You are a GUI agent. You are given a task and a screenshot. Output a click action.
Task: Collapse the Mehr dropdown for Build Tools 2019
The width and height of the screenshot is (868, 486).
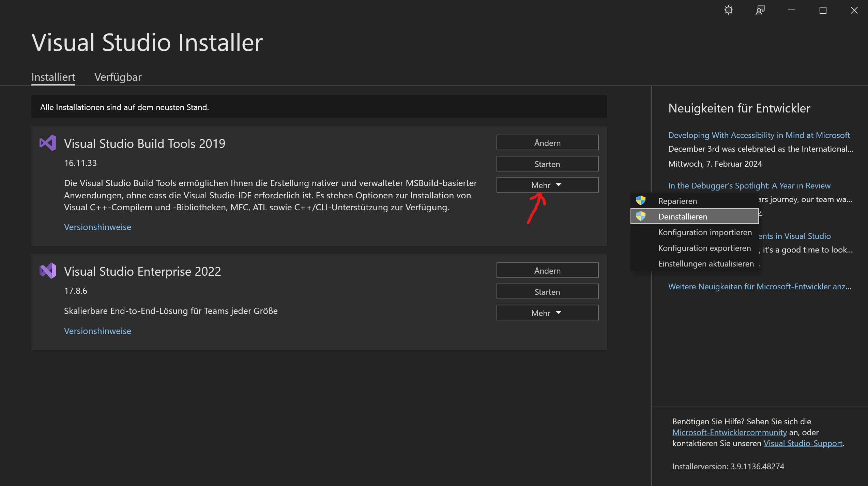coord(547,185)
